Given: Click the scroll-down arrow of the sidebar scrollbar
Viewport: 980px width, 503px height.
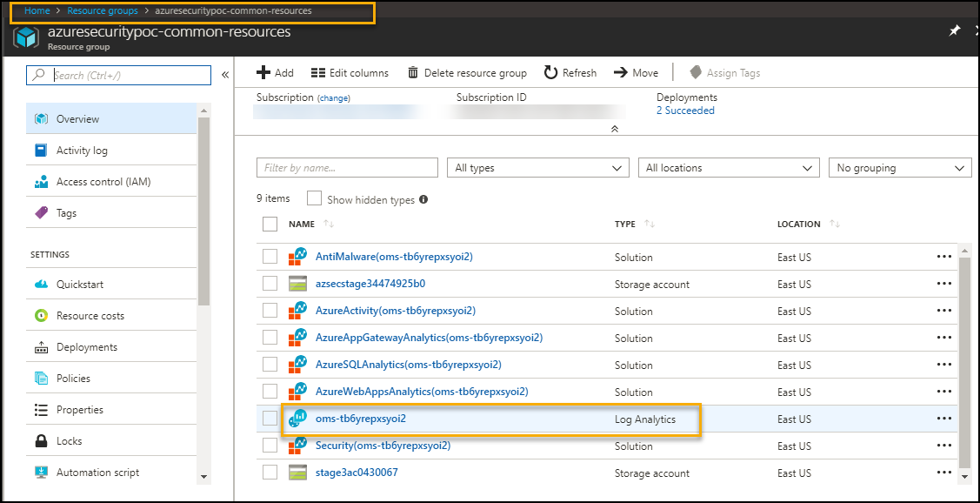Looking at the screenshot, I should (x=203, y=476).
